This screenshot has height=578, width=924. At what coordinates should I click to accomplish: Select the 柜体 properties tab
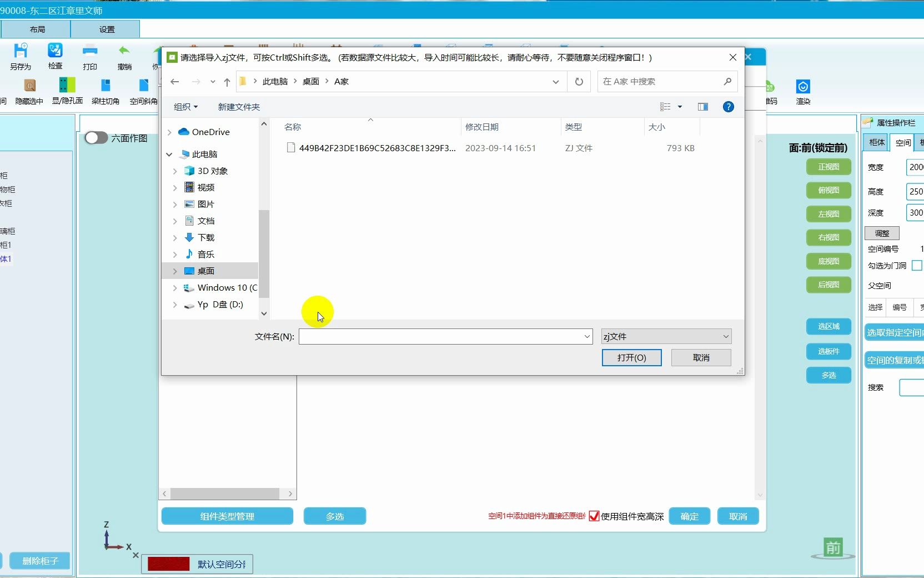tap(876, 142)
